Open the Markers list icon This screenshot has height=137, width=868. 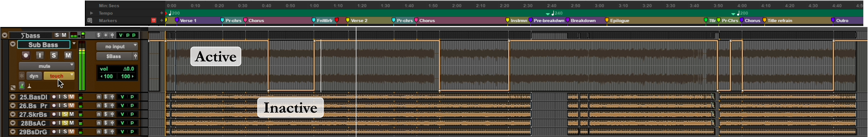coord(90,21)
